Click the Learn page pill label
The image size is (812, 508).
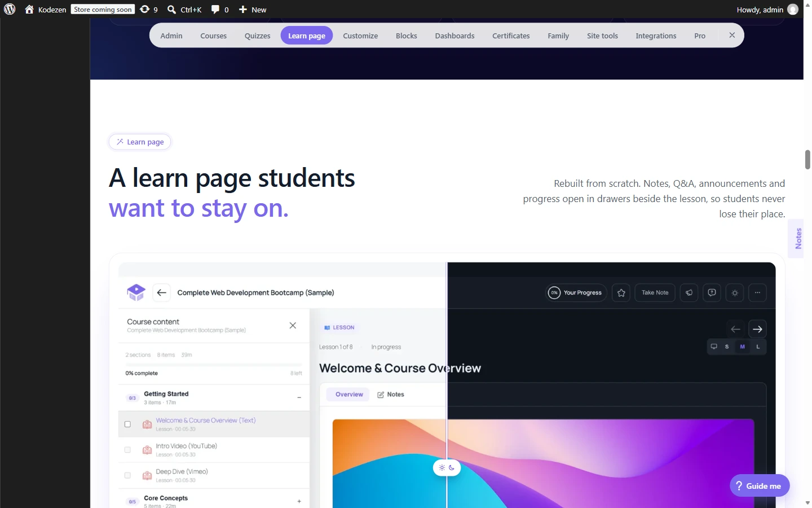140,142
